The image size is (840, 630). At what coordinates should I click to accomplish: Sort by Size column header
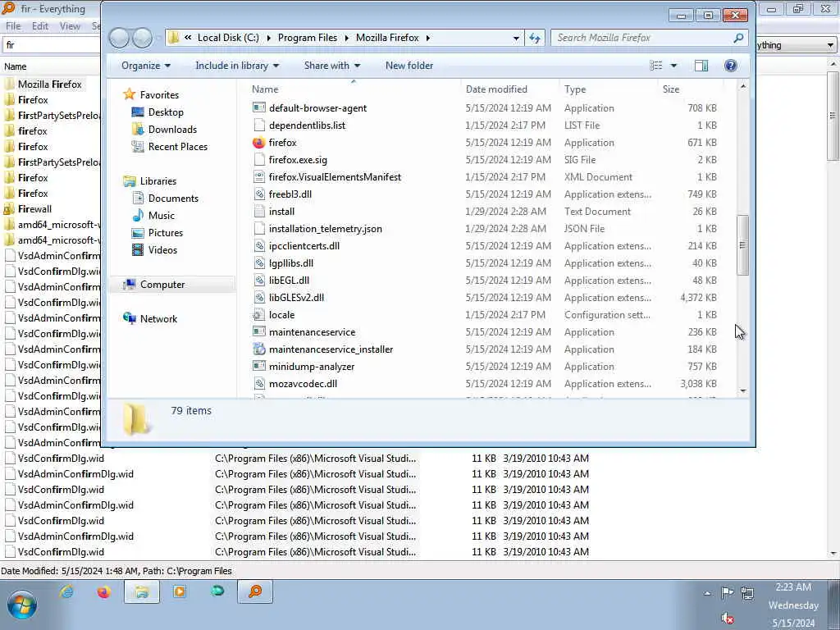(x=671, y=89)
